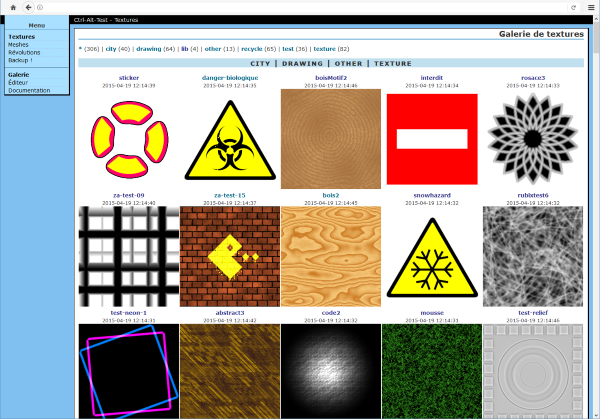Open the abstract3 golden streaks thumbnail

coord(230,372)
